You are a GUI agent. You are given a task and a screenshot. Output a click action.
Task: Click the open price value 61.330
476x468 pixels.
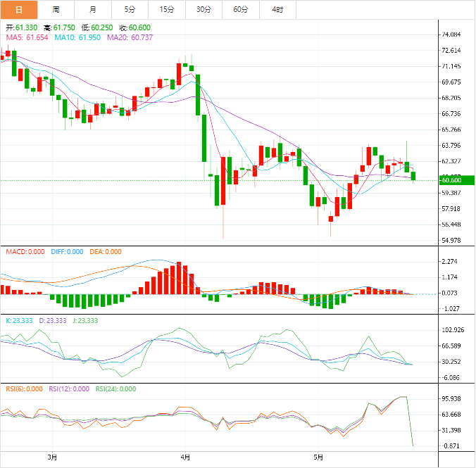[x=27, y=27]
